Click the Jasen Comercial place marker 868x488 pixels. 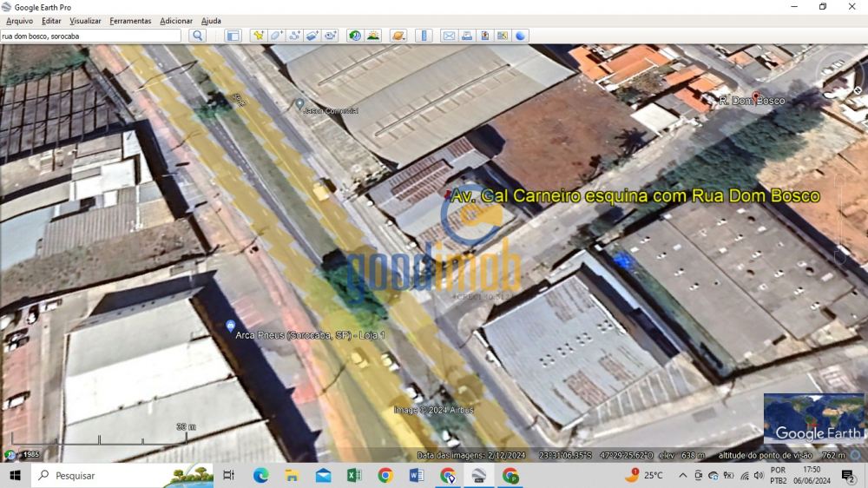coord(300,103)
